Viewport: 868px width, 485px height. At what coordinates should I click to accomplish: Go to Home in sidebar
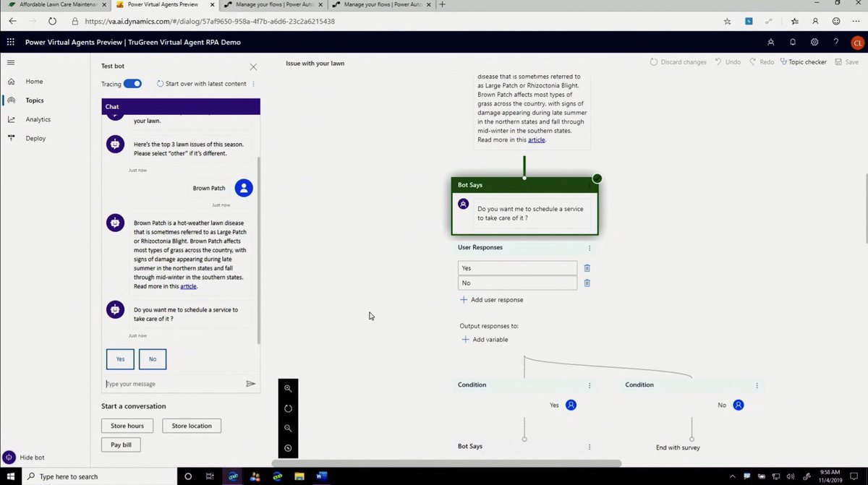point(34,82)
